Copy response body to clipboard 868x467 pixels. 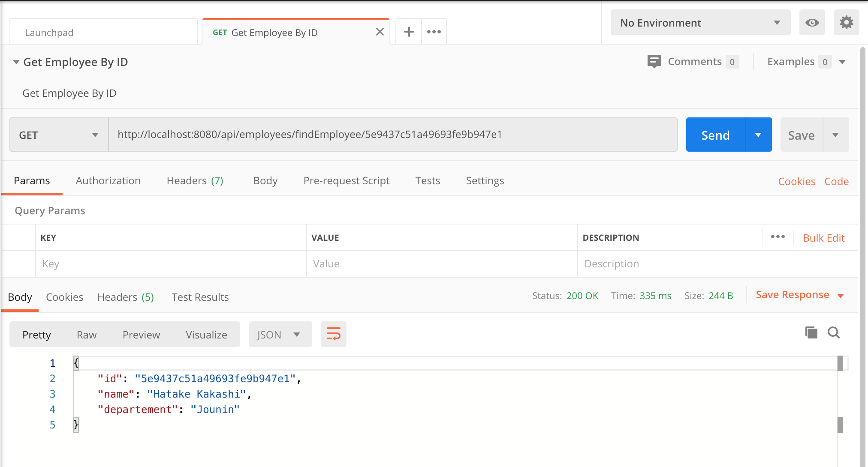(811, 332)
